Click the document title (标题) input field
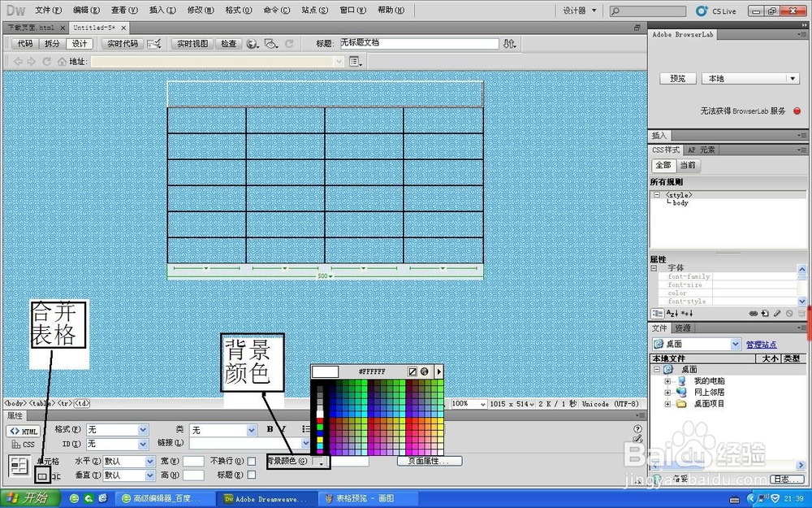 point(420,44)
